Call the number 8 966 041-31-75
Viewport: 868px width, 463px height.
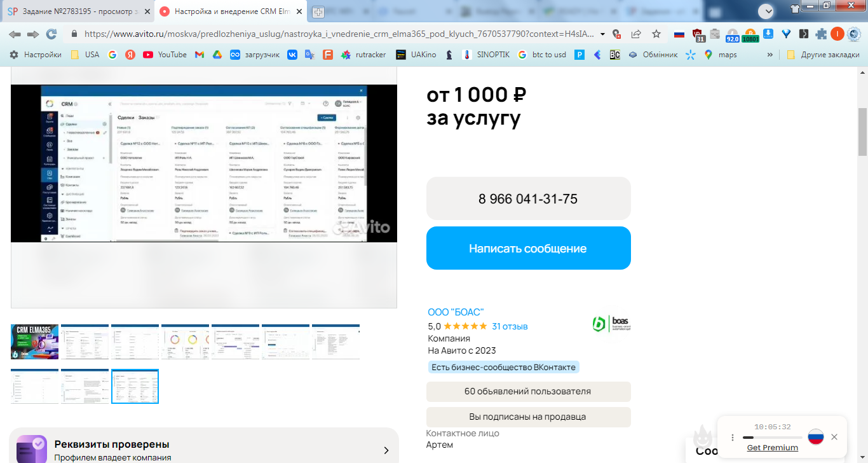point(528,198)
